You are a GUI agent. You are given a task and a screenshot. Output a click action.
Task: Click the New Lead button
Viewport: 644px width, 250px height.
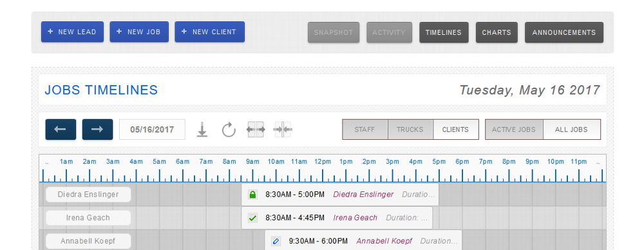(72, 32)
